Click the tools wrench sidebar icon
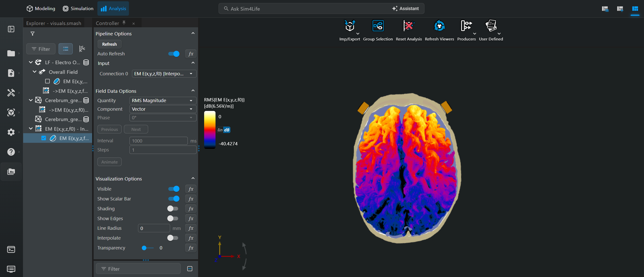The width and height of the screenshot is (644, 277). [11, 93]
